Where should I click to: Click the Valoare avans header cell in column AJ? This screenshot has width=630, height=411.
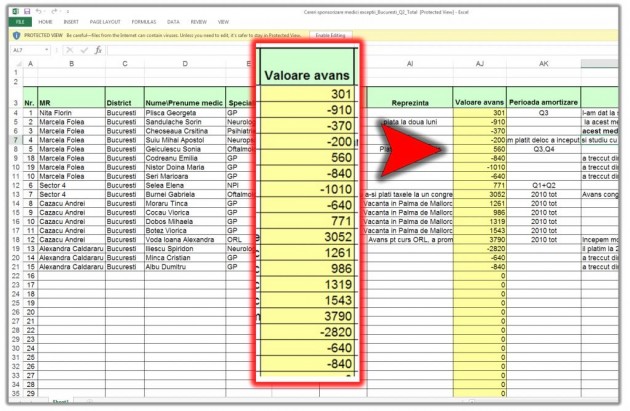click(479, 102)
